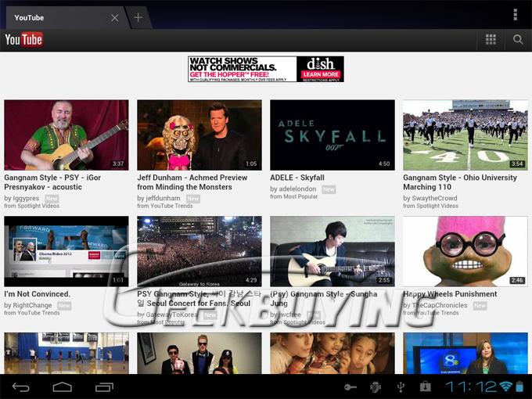Screen dimensions: 532x399
Task: Tap the key icon in the status bar
Action: click(350, 386)
